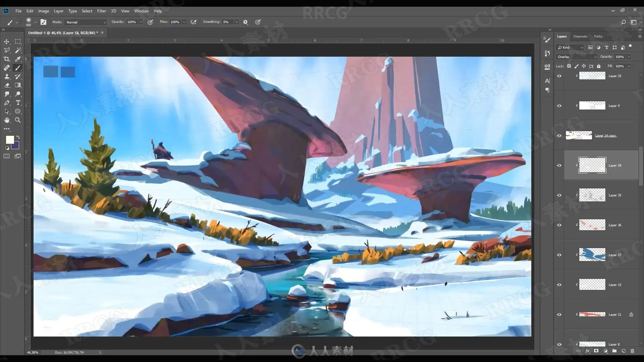Open the Opacity slider dropdown in options bar
Viewport: 644px width, 362px height.
tap(141, 22)
